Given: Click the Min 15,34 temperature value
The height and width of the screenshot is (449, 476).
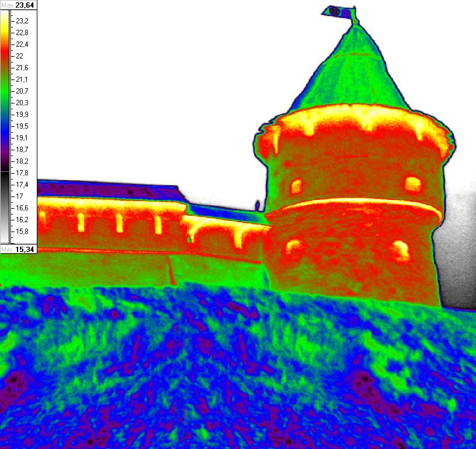Looking at the screenshot, I should pos(25,250).
